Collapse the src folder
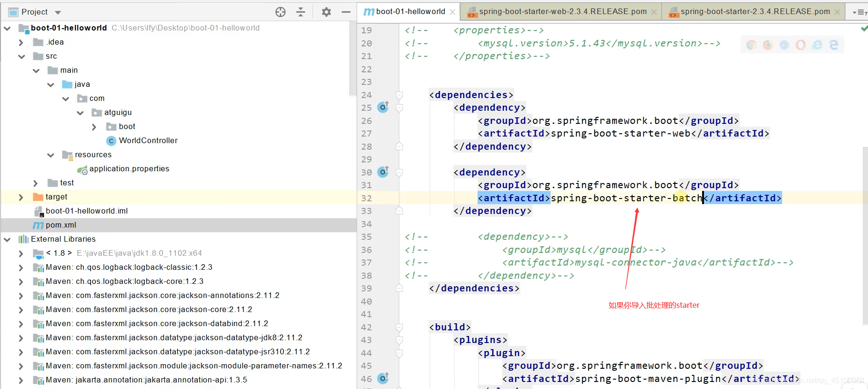The image size is (868, 389). point(22,56)
